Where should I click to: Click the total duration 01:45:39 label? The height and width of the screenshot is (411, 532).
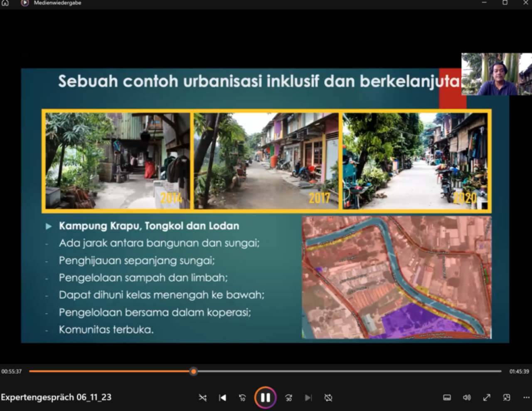click(519, 371)
